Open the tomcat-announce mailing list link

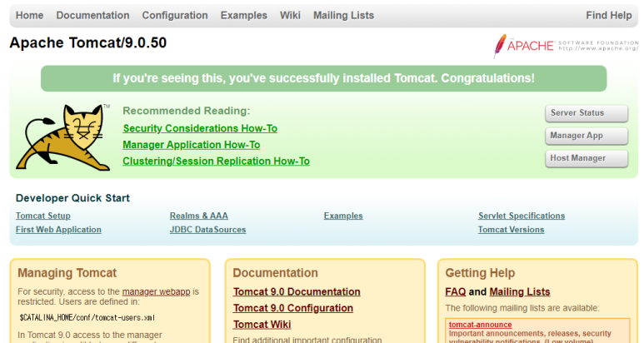480,325
